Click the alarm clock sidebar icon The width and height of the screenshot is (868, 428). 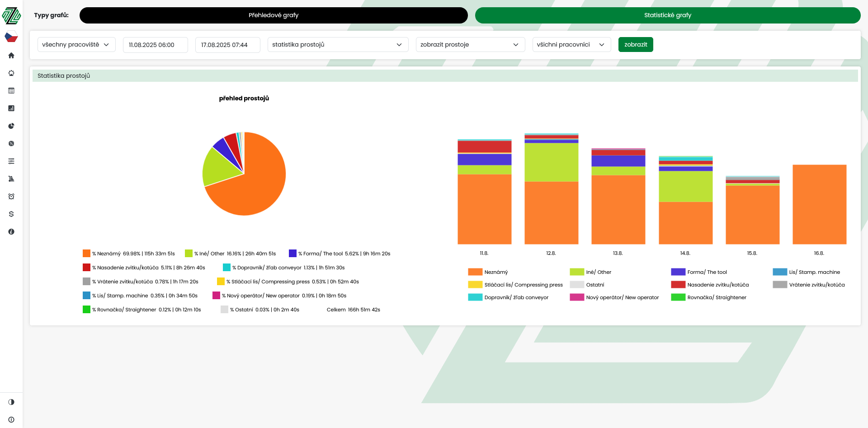[11, 197]
